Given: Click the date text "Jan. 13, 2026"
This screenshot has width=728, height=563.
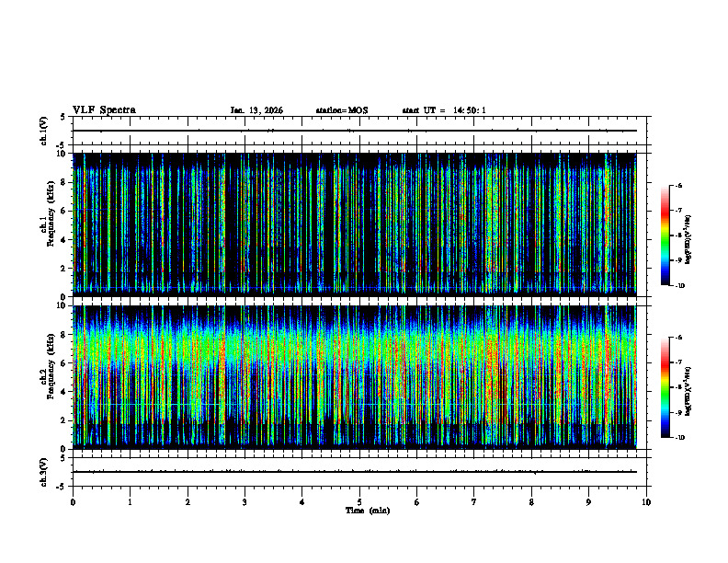Looking at the screenshot, I should (x=256, y=110).
